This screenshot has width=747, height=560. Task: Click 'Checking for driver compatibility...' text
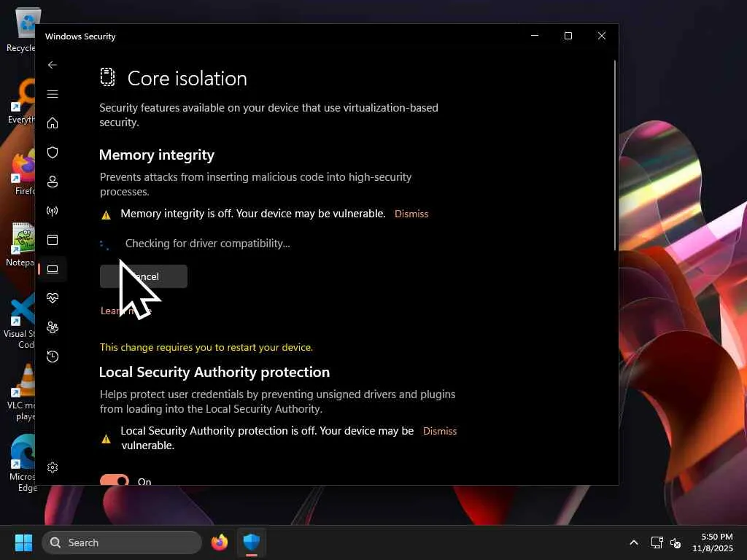207,244
